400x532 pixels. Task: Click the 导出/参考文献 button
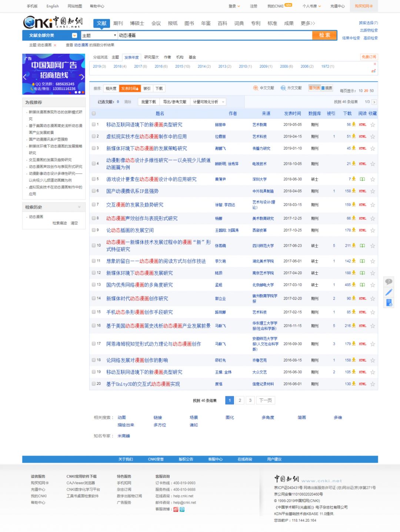click(174, 102)
